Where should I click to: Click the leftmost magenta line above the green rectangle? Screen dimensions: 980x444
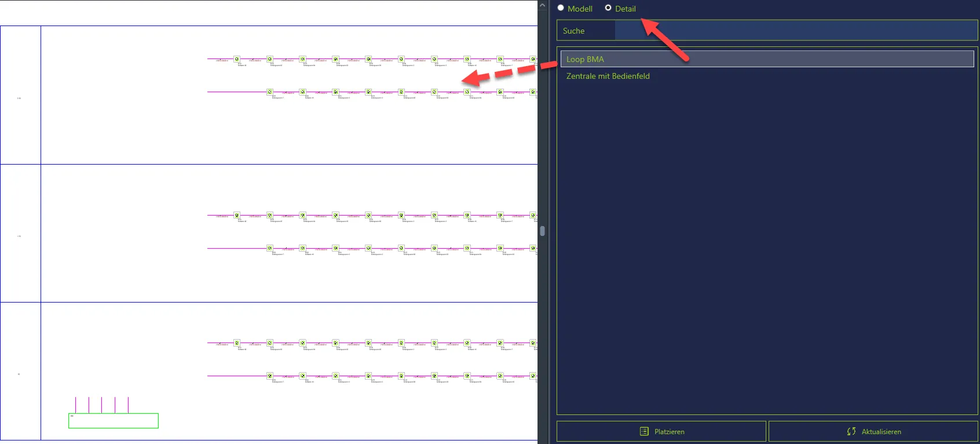pos(75,405)
